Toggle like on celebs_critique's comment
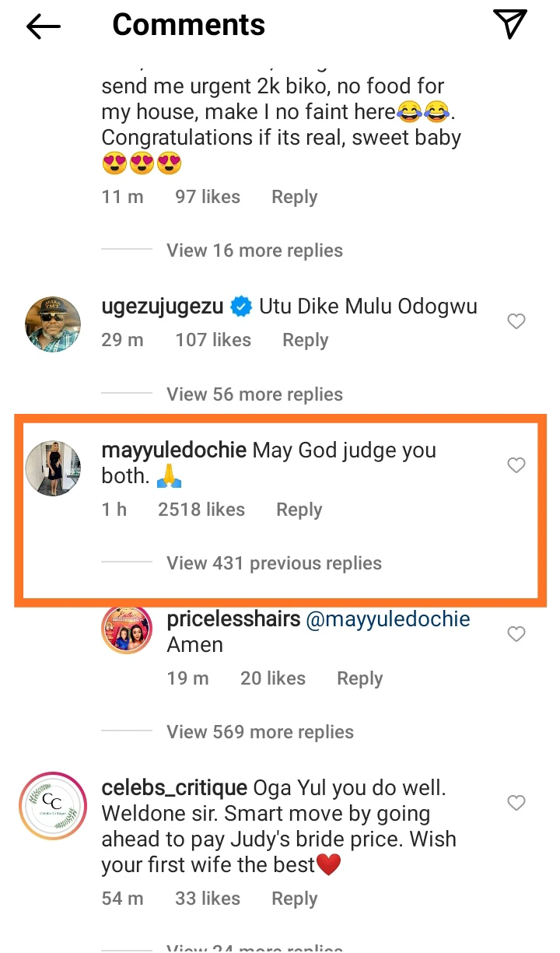The image size is (560, 953). coord(516,802)
